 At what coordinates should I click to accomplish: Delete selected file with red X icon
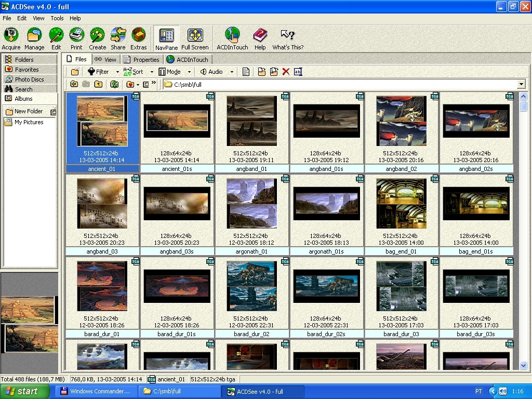coord(286,72)
